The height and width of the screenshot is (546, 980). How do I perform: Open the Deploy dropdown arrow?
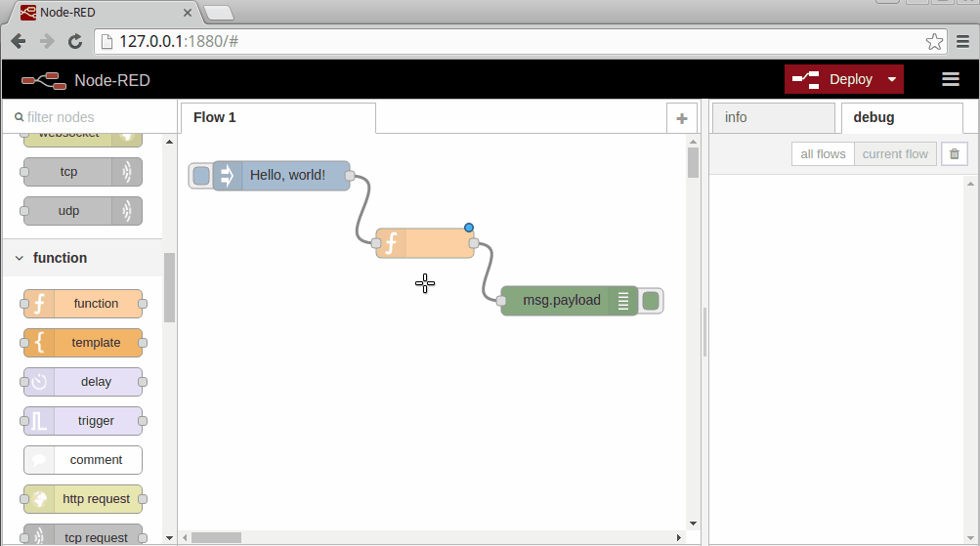pyautogui.click(x=892, y=79)
